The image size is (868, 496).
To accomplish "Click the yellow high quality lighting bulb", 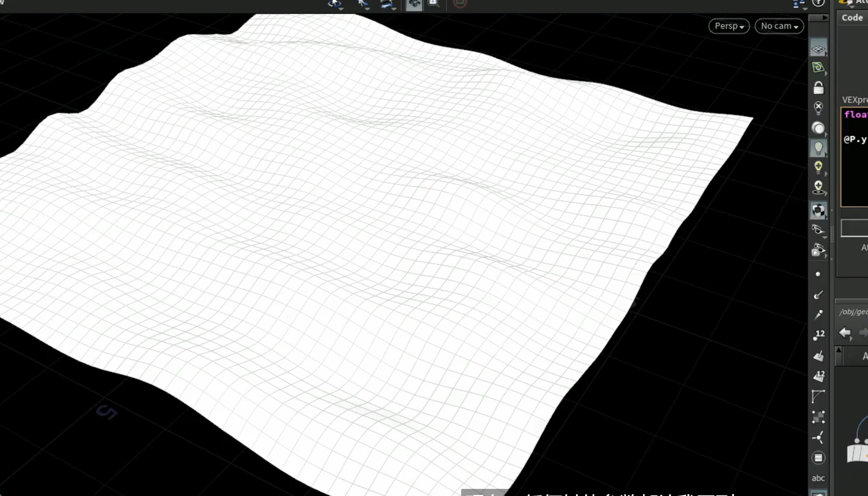I will [818, 167].
